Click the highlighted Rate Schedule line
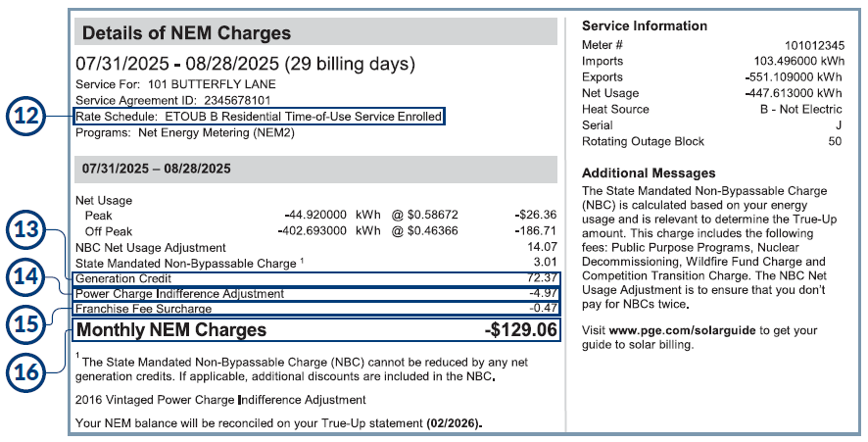Screen dimensions: 868x442 coord(259,117)
